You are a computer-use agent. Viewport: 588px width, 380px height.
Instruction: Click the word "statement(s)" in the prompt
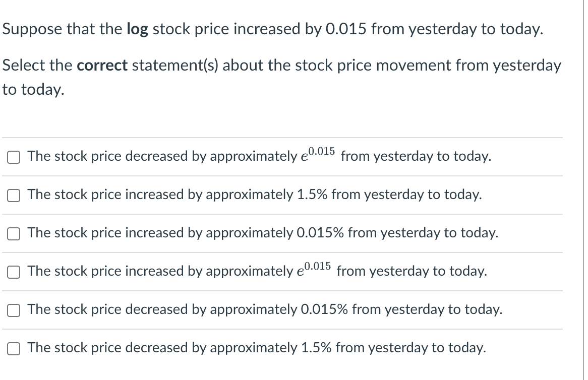[x=175, y=66]
